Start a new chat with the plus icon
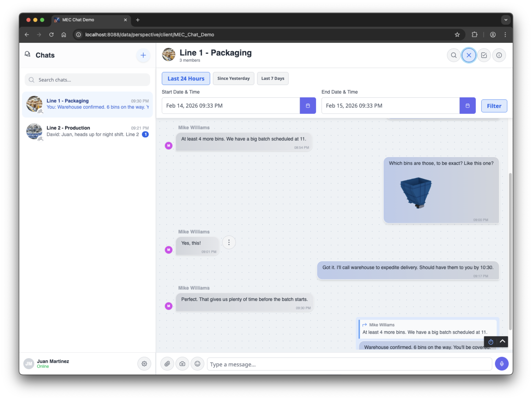 tap(143, 55)
